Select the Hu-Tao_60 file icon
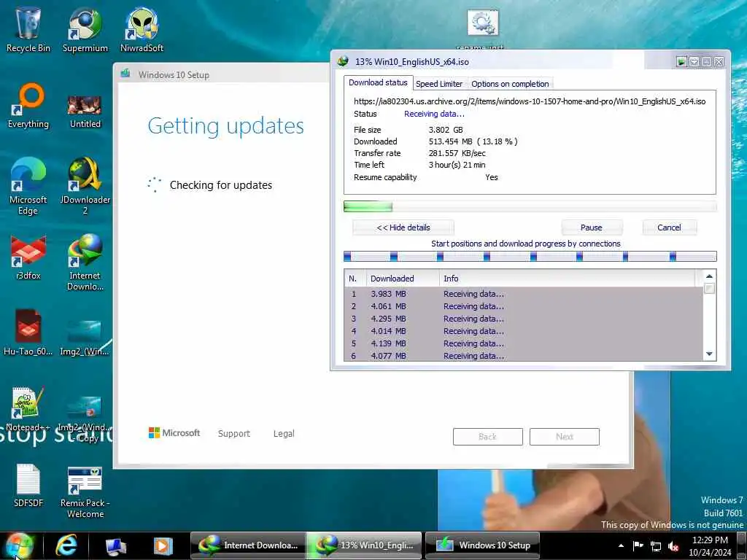Image resolution: width=747 pixels, height=560 pixels. 28,332
